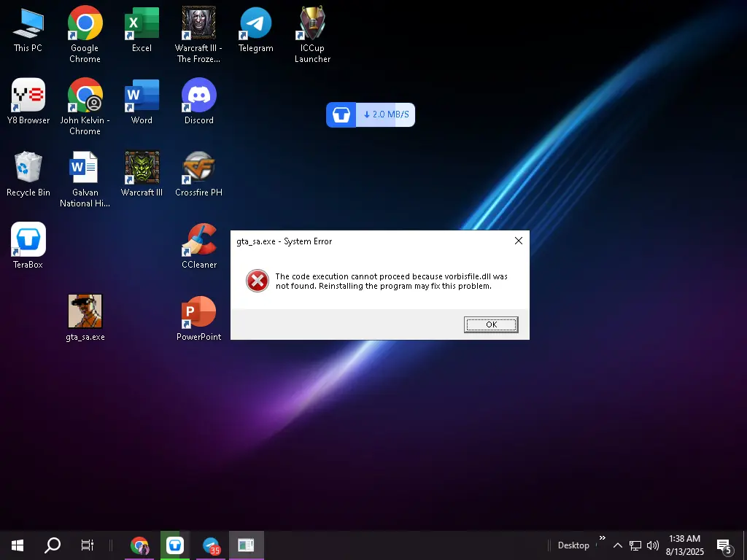The width and height of the screenshot is (747, 560).
Task: Show hidden system tray icons
Action: coord(617,545)
